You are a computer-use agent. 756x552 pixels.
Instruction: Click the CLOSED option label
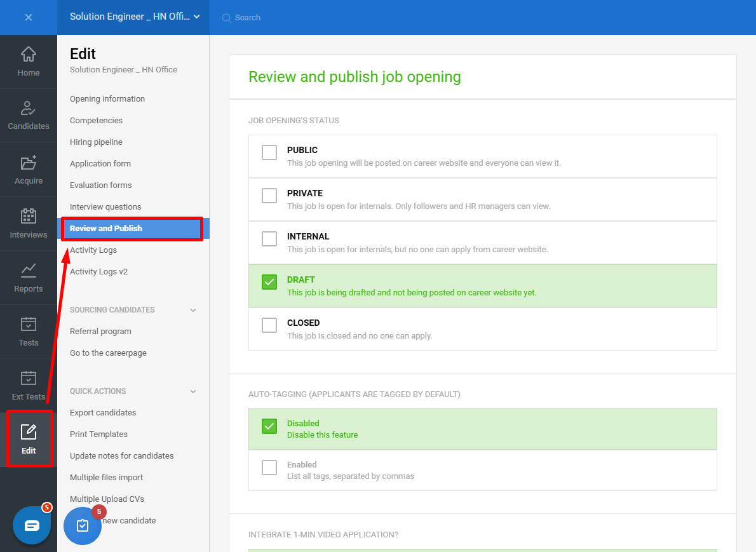[303, 323]
